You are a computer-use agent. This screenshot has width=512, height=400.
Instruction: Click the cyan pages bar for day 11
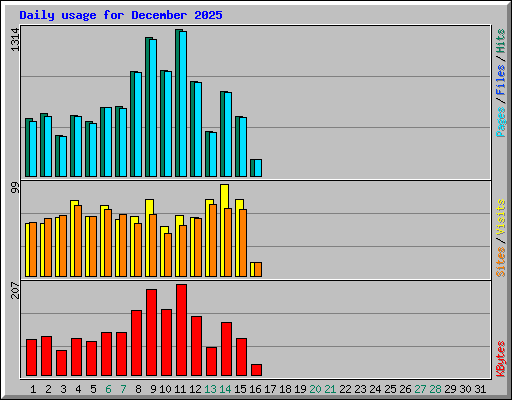click(183, 104)
